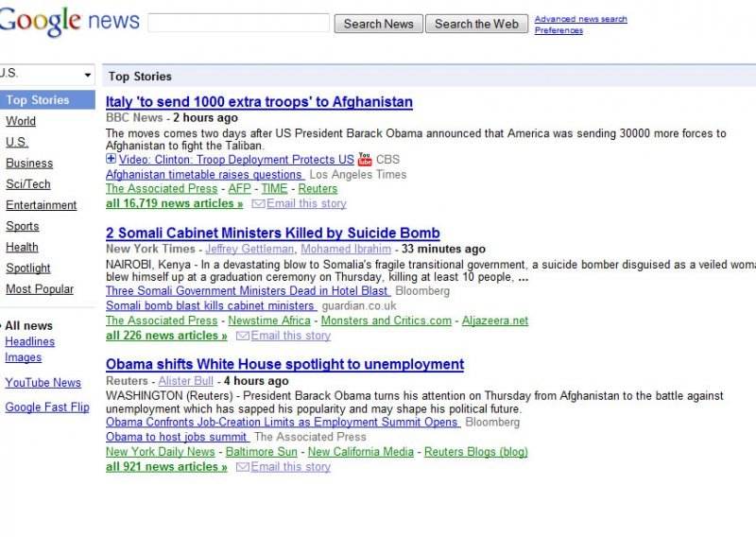The image size is (756, 537).
Task: Open Italy 1000 extra troops headline
Action: [x=259, y=102]
